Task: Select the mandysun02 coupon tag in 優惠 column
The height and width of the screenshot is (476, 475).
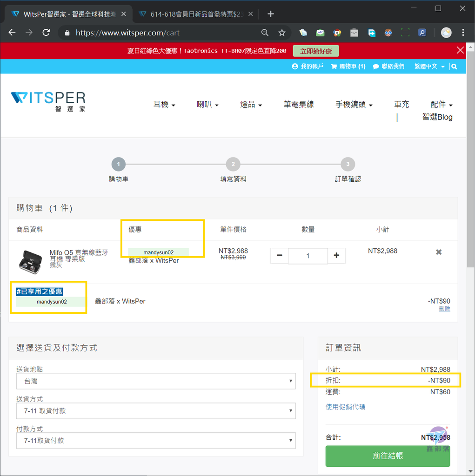Action: pos(158,252)
